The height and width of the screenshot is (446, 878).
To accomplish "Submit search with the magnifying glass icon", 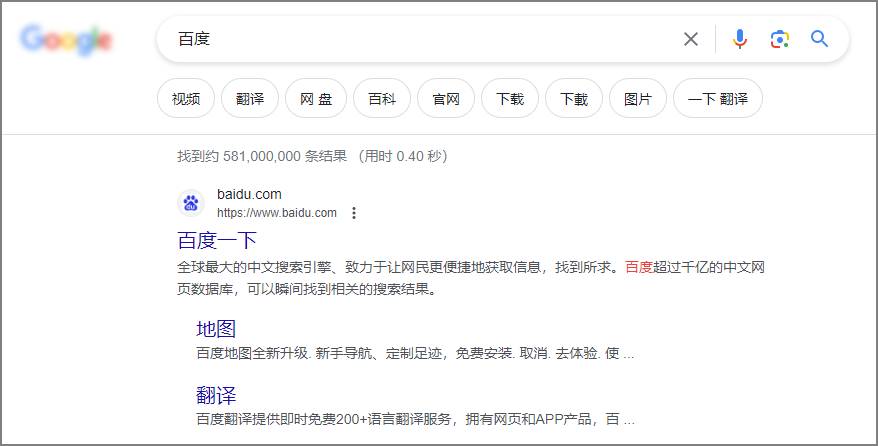I will pyautogui.click(x=819, y=39).
